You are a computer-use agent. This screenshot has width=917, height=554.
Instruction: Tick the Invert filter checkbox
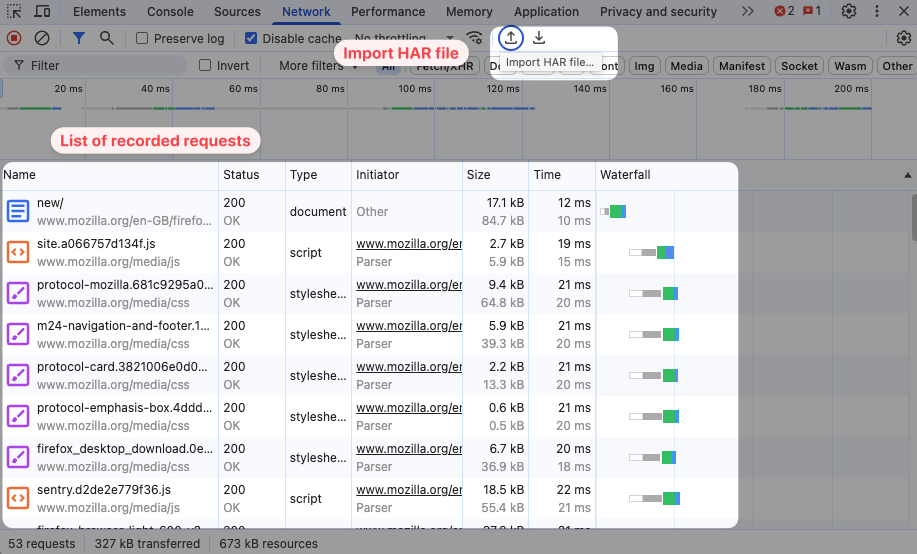(205, 66)
